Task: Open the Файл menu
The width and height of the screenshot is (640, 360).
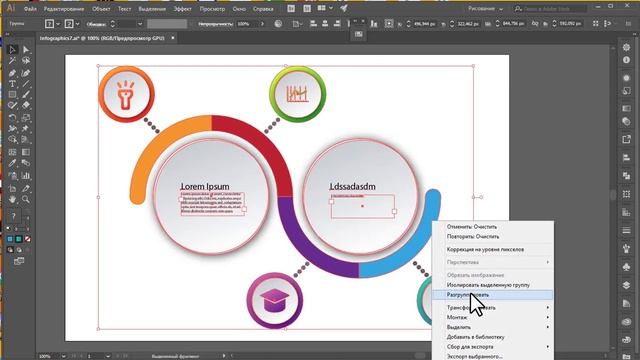Action: click(x=30, y=9)
